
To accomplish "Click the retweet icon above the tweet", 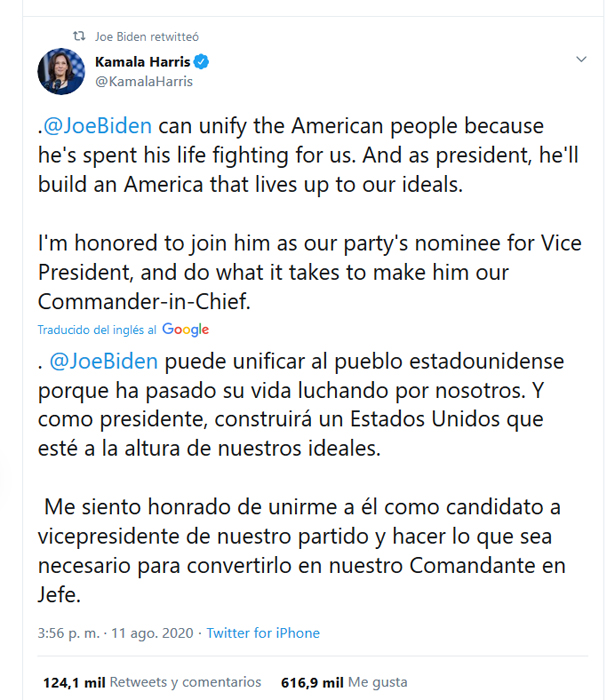I will pyautogui.click(x=79, y=36).
